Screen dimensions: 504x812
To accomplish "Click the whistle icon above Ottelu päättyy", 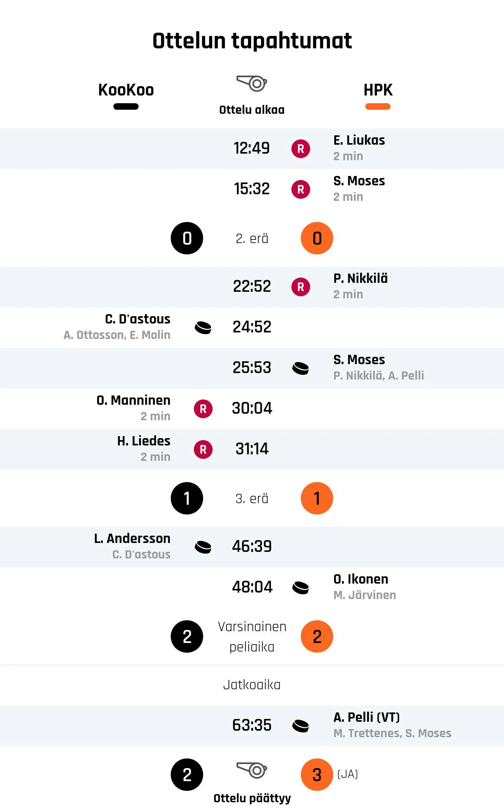I will coord(252,770).
